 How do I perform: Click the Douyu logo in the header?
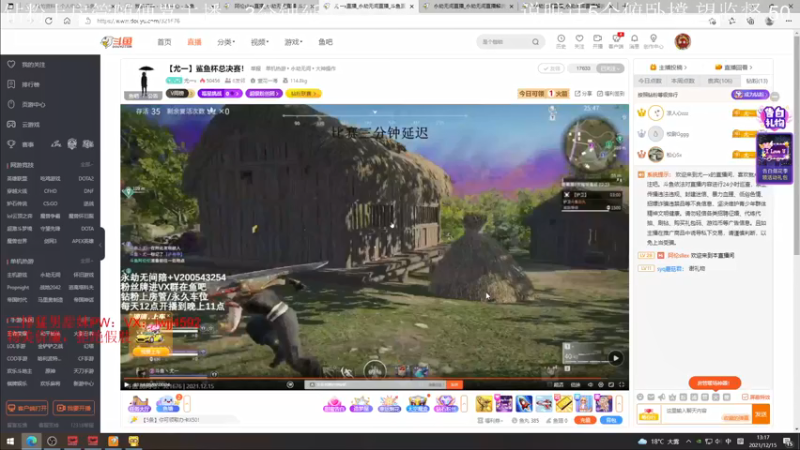click(117, 42)
